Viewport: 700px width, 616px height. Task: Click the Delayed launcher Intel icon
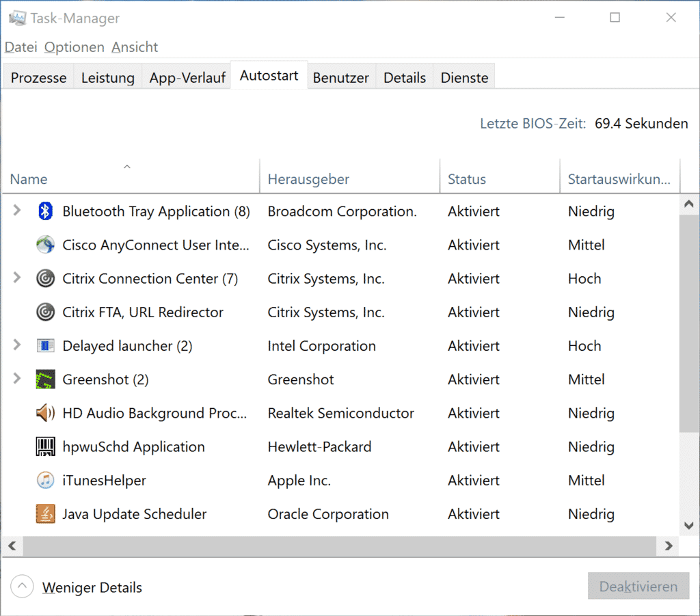point(45,345)
